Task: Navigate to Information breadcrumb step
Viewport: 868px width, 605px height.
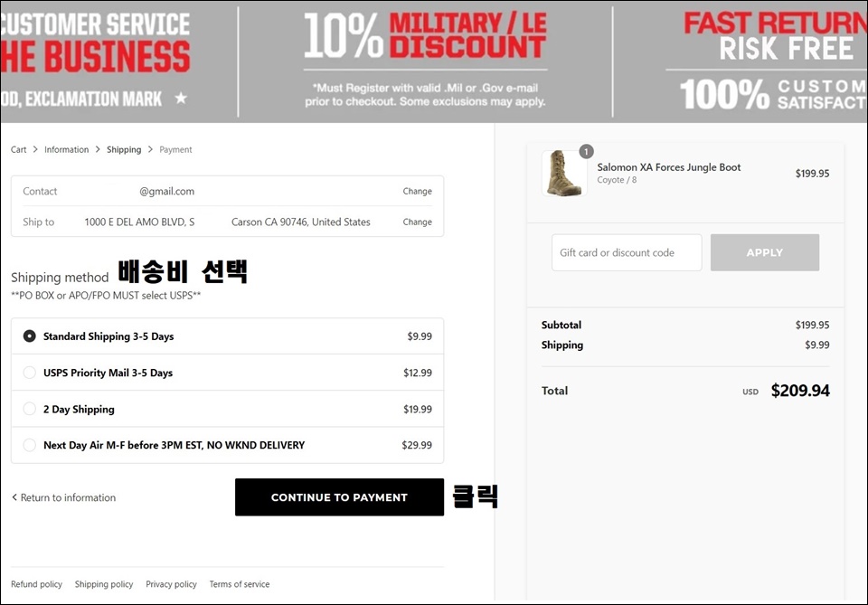Action: click(x=66, y=149)
